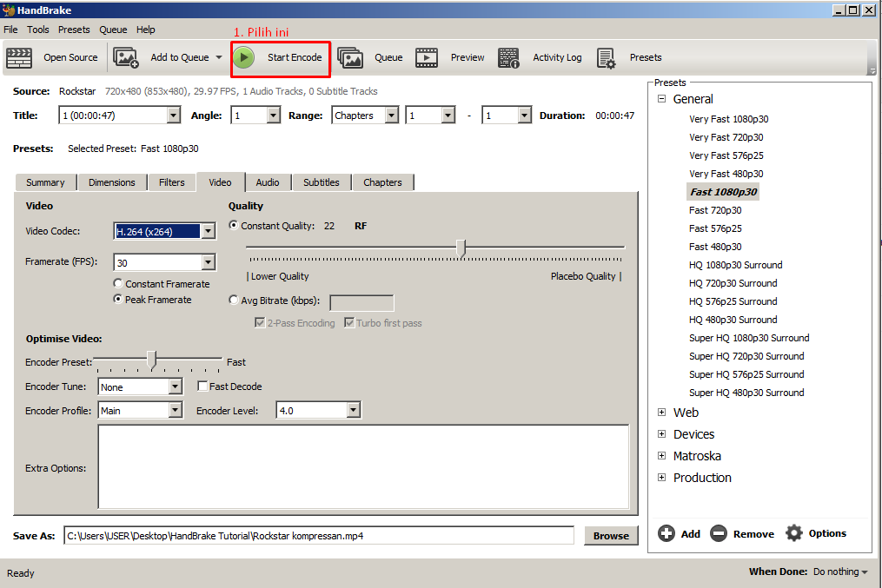Switch to the Summary tab
The height and width of the screenshot is (588, 882).
click(45, 182)
